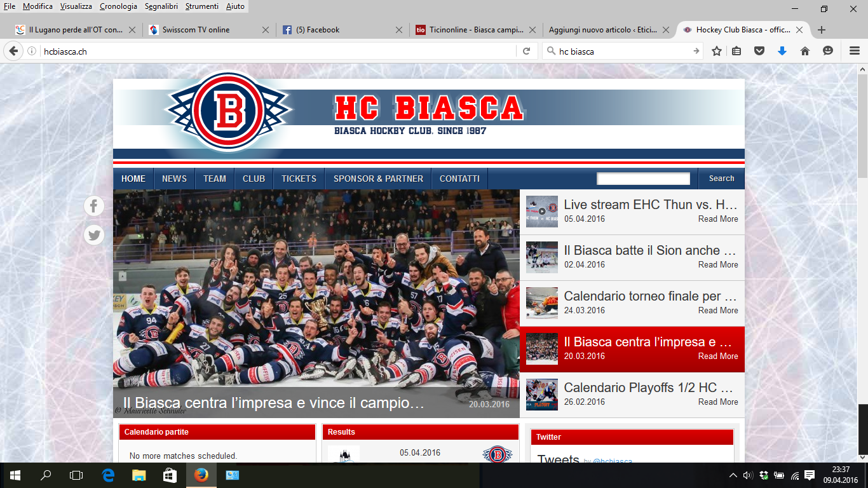This screenshot has height=488, width=868.
Task: Launch Edge from taskbar
Action: point(108,475)
